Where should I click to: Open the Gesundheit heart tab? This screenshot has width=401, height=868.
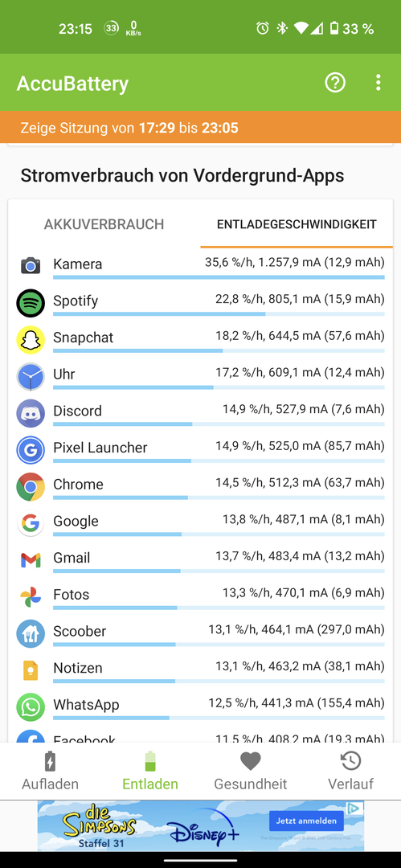[x=251, y=771]
